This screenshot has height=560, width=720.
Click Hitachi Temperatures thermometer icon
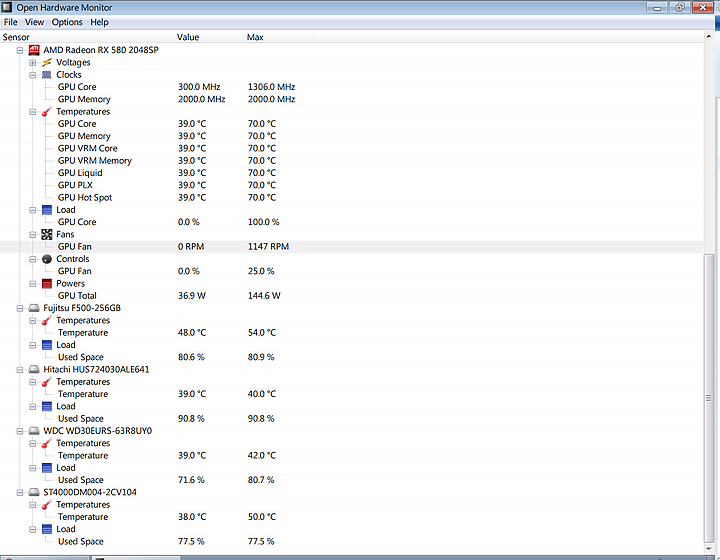pyautogui.click(x=46, y=382)
